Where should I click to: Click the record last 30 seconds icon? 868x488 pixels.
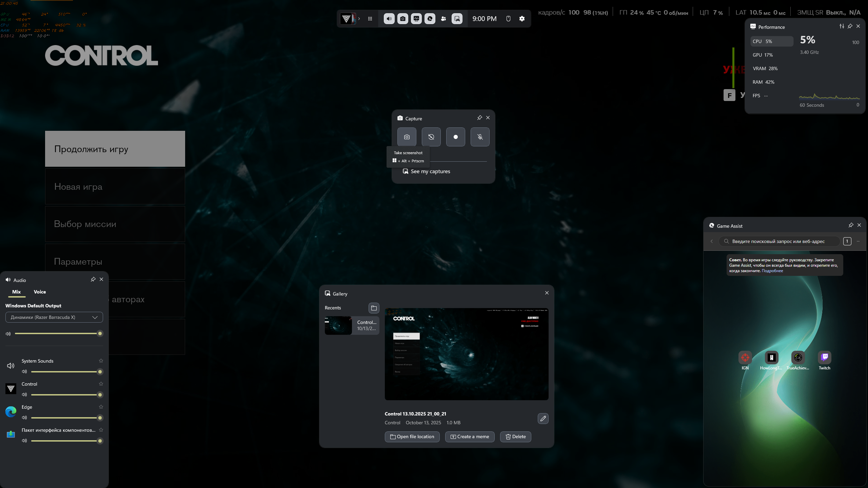pos(431,137)
